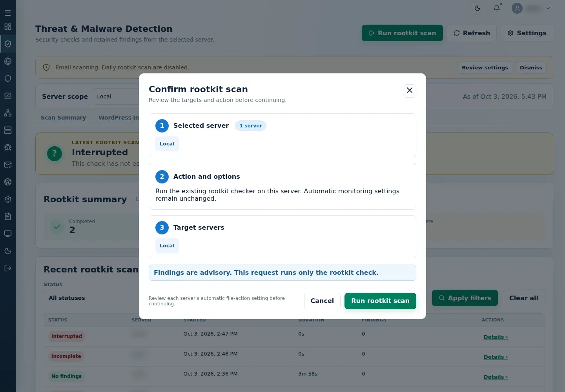The height and width of the screenshot is (392, 565).
Task: Open Details for the Interrupted scan row
Action: coord(496,337)
